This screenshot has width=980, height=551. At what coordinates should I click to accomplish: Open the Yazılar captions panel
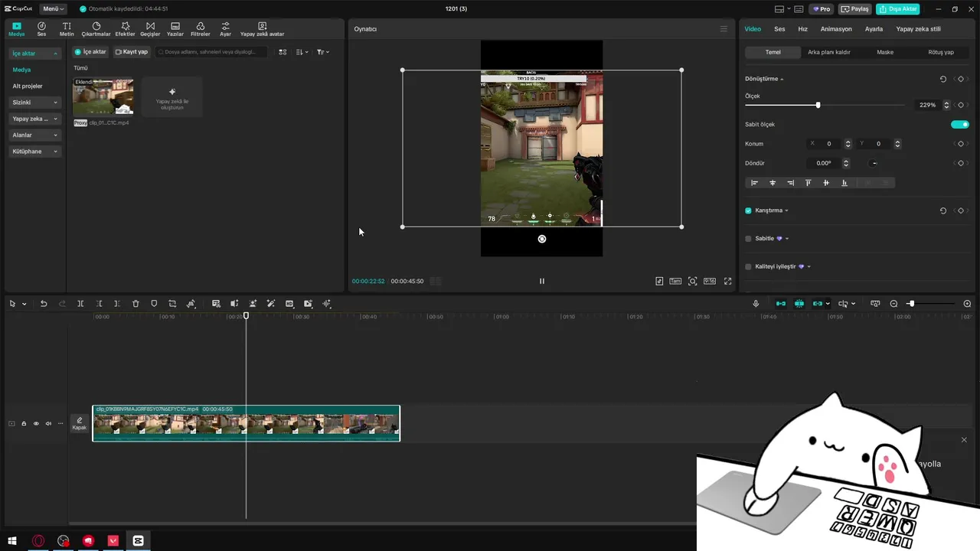tap(175, 29)
